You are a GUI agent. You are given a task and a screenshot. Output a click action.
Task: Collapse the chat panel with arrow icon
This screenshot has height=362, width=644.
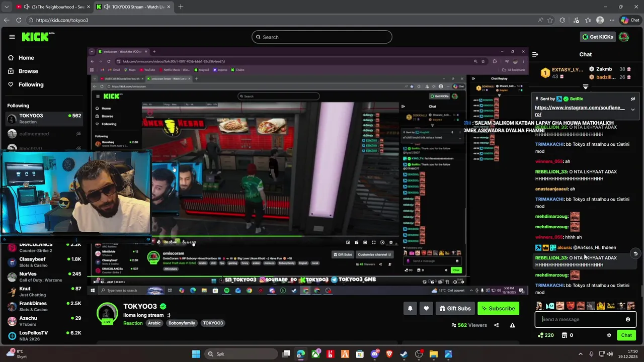click(535, 54)
